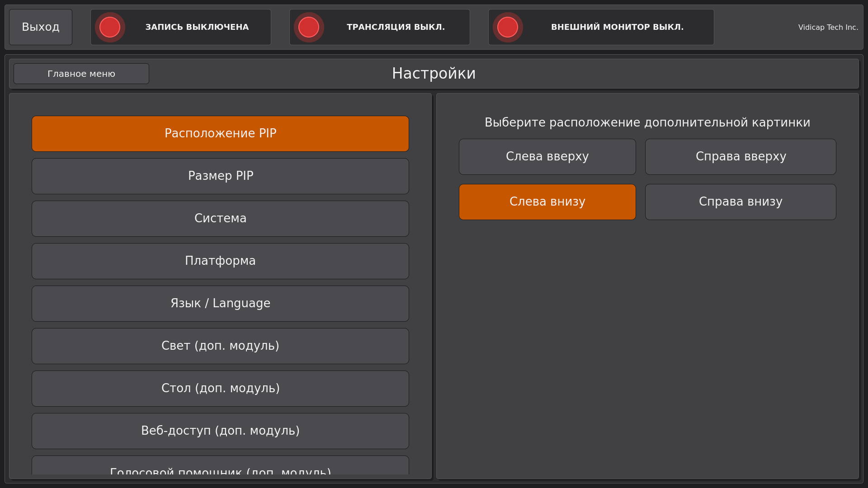This screenshot has height=488, width=868.
Task: Open Веб-доступ (доп. модуль) settings
Action: click(220, 431)
